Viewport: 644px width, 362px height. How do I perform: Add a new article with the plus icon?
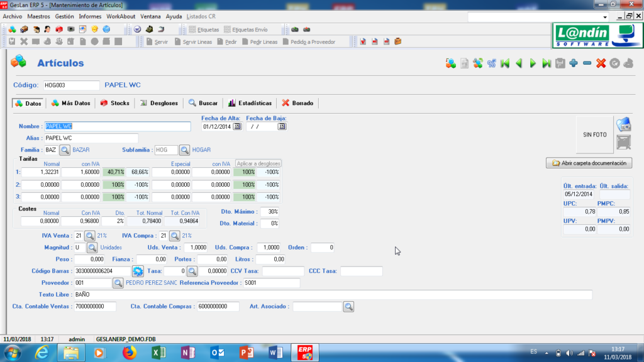(x=573, y=63)
